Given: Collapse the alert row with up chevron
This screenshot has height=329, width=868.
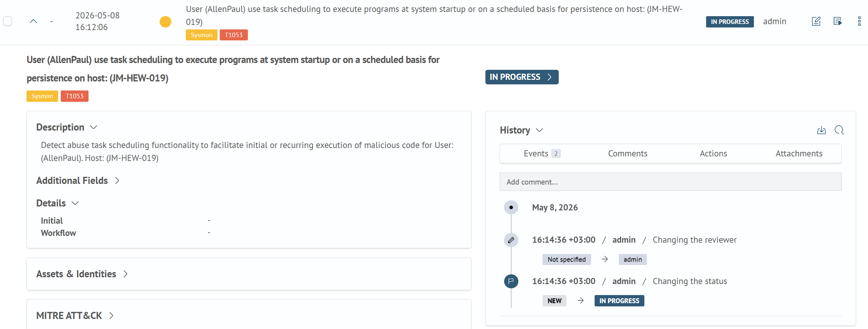Looking at the screenshot, I should tap(33, 21).
